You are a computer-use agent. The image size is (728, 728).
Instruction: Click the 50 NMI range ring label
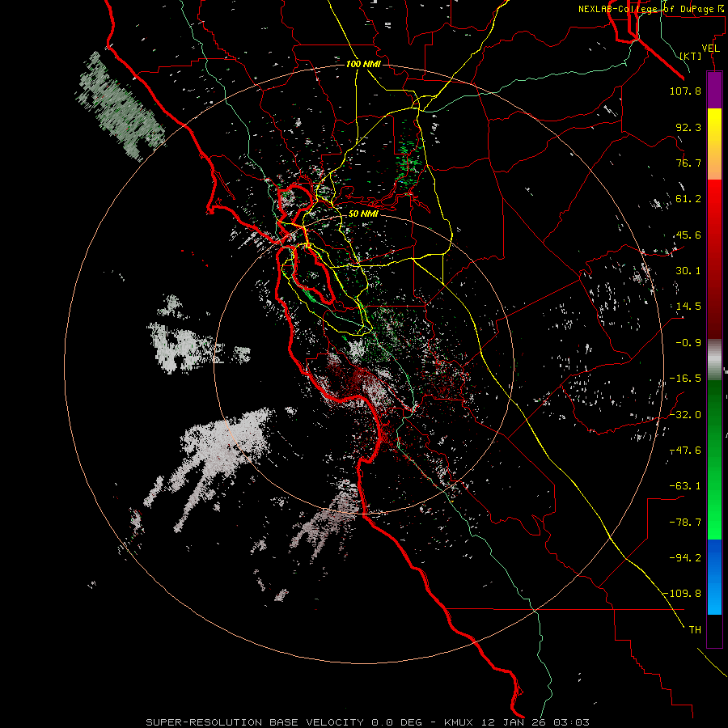click(x=363, y=214)
